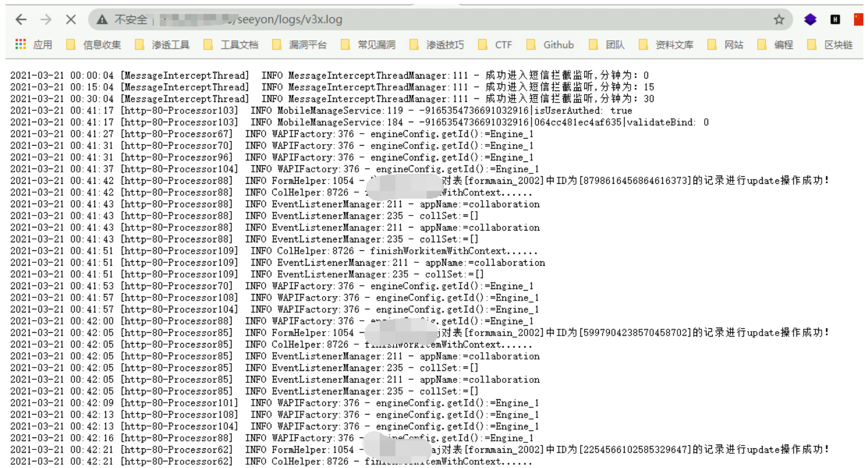Click the red extension icon

858,20
